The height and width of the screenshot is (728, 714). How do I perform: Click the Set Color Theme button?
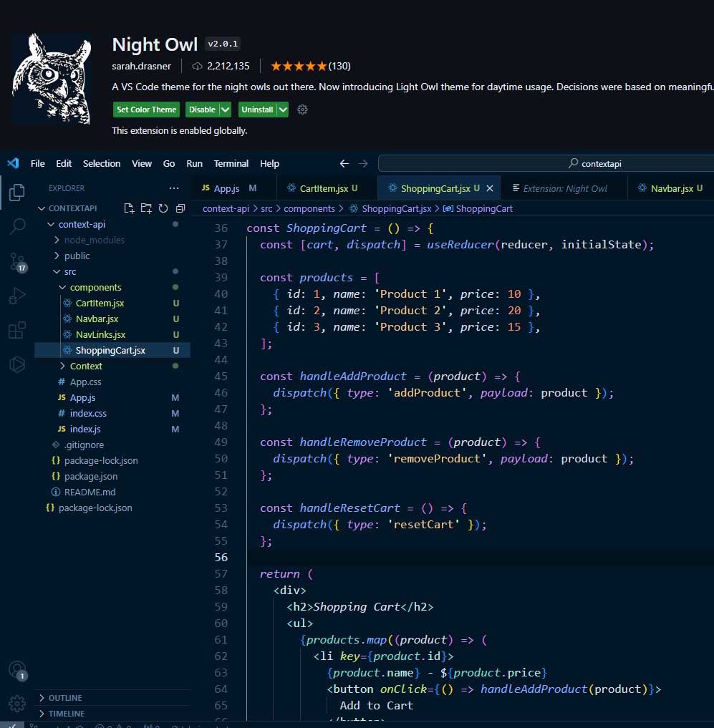click(146, 110)
